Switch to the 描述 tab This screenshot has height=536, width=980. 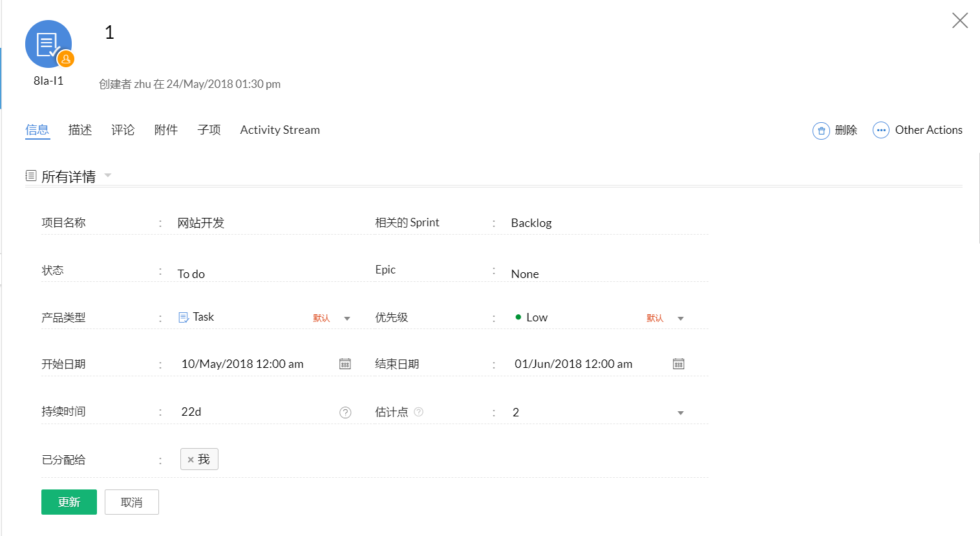click(x=80, y=130)
